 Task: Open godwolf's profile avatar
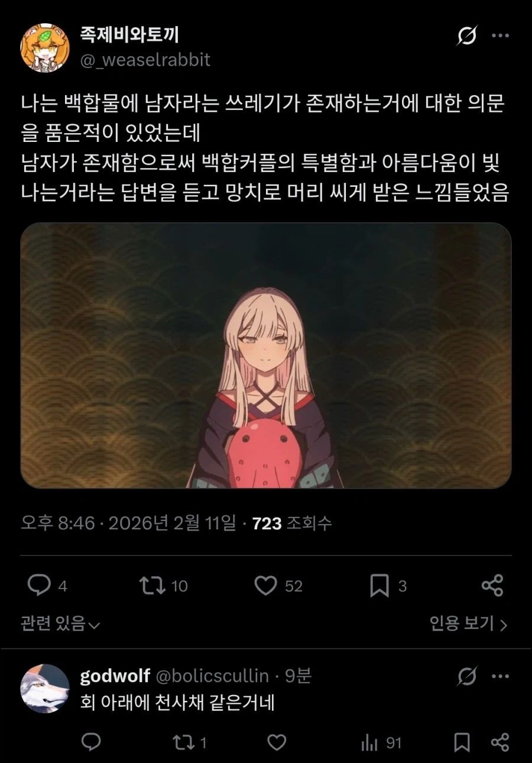45,688
